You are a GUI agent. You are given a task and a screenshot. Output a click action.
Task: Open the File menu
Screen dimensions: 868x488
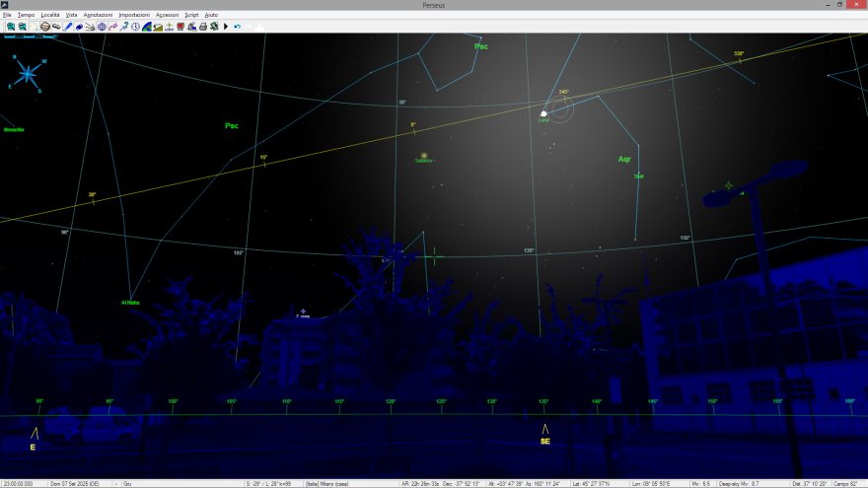tap(7, 16)
